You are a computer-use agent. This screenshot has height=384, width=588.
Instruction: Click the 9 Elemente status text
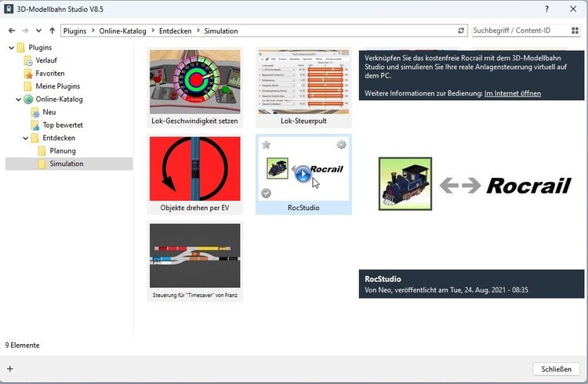[23, 346]
